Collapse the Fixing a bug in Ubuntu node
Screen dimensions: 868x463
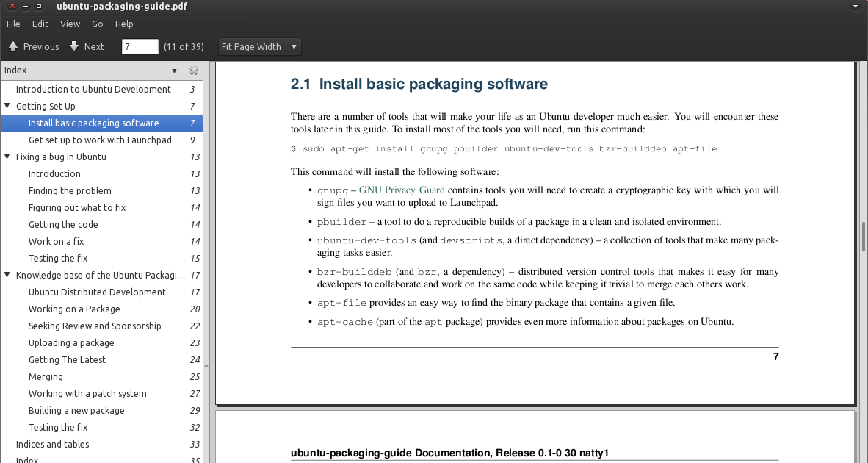coord(7,157)
